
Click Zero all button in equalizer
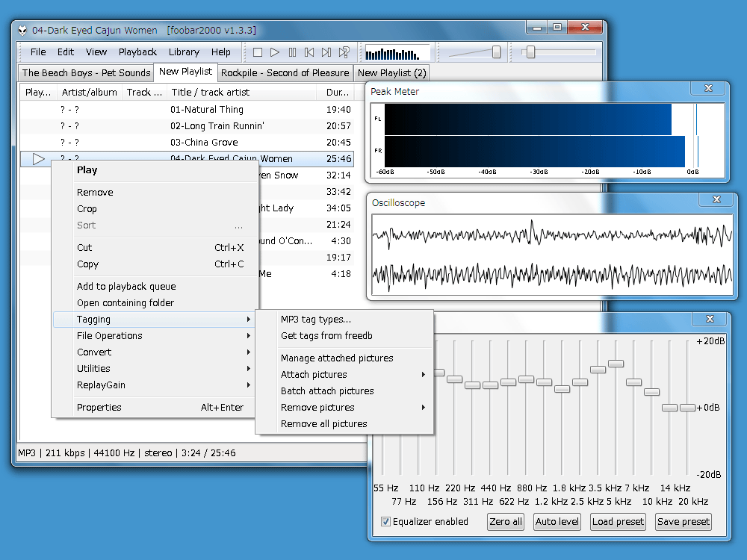pos(506,521)
